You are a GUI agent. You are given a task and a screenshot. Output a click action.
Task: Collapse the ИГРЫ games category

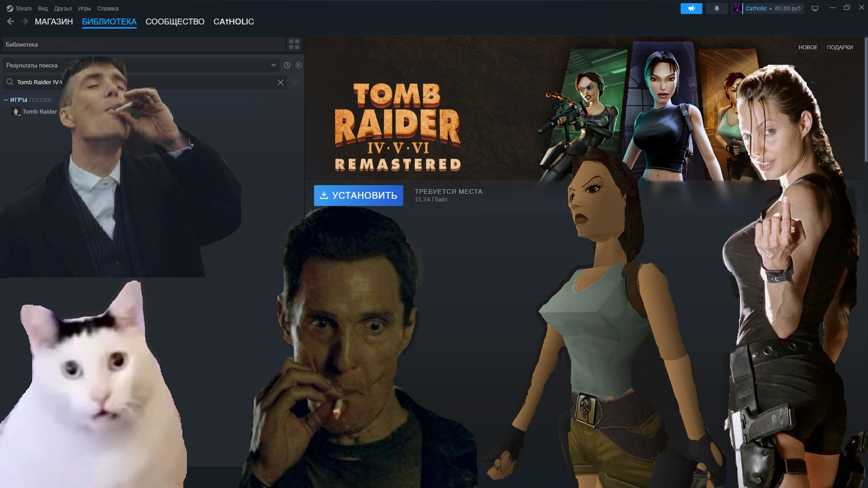click(6, 100)
